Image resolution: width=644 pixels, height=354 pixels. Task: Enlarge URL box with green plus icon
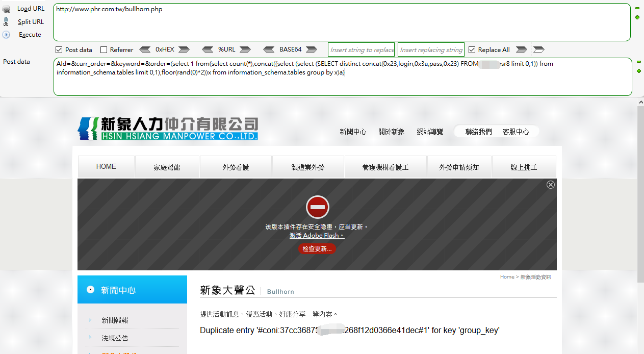[x=637, y=17]
